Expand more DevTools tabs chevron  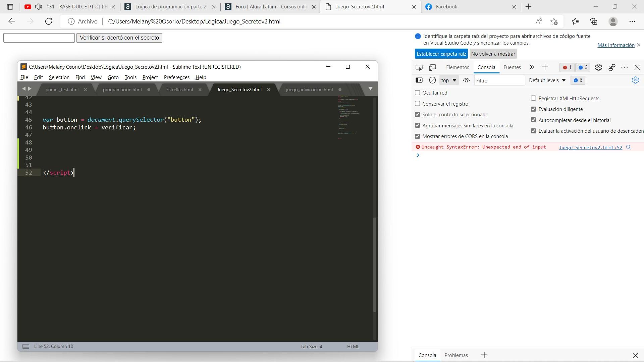[532, 67]
